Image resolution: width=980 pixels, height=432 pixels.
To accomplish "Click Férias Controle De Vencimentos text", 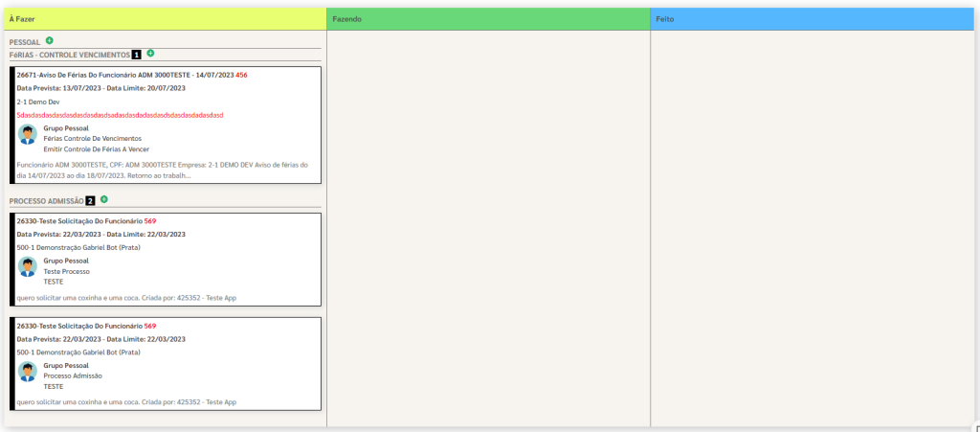I will pyautogui.click(x=93, y=138).
